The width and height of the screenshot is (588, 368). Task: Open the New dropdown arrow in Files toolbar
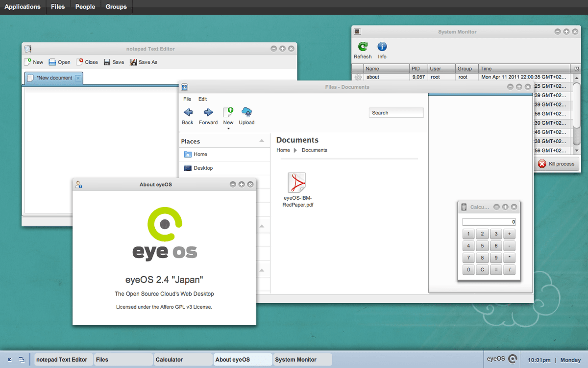228,129
